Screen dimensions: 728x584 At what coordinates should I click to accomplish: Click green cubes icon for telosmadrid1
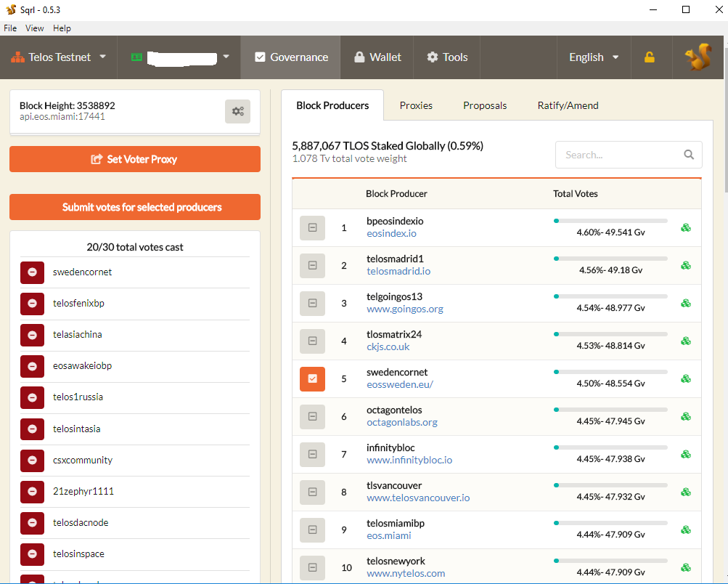point(686,265)
